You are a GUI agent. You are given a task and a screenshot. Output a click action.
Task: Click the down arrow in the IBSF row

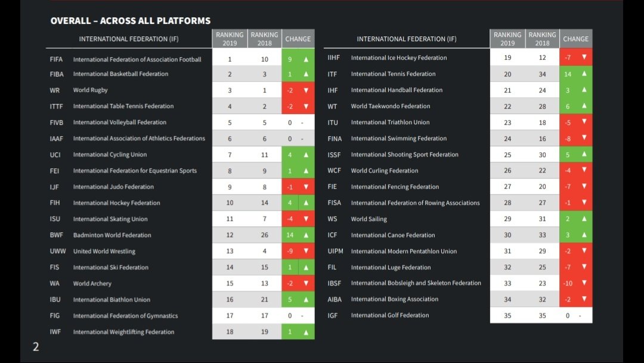click(x=584, y=283)
